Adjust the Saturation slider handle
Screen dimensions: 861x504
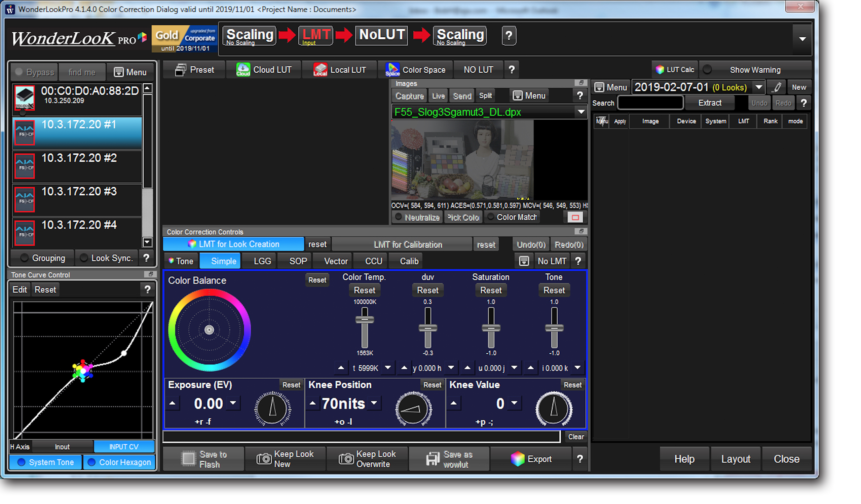click(x=491, y=328)
